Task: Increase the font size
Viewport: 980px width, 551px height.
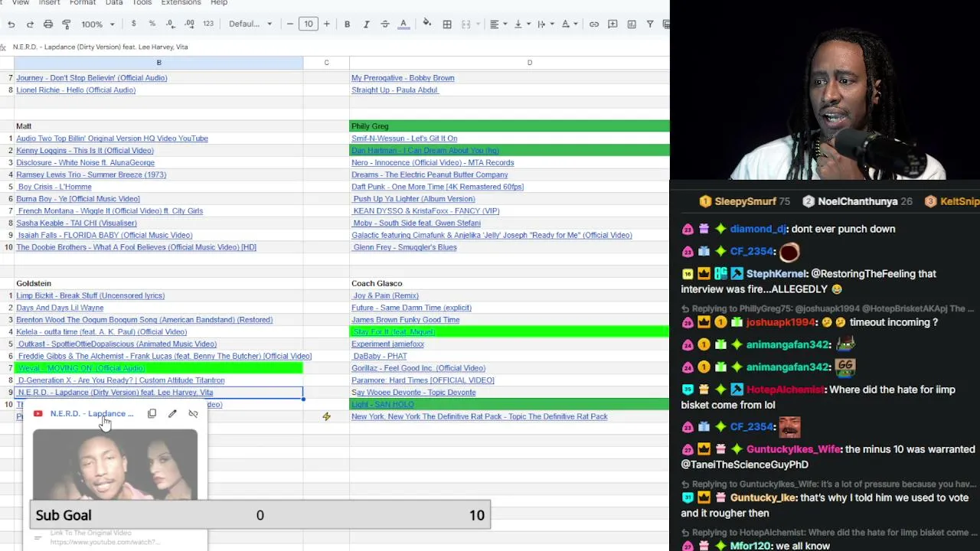Action: 327,24
